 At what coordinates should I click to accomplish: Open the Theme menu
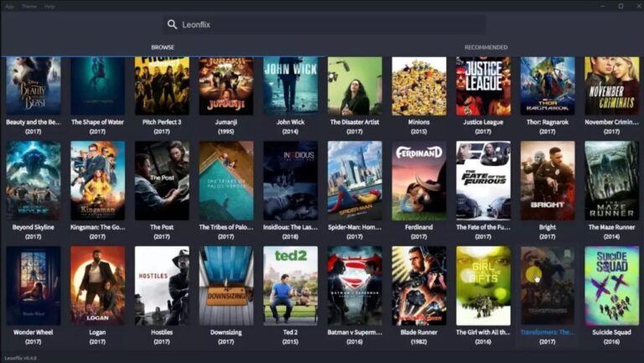[29, 7]
